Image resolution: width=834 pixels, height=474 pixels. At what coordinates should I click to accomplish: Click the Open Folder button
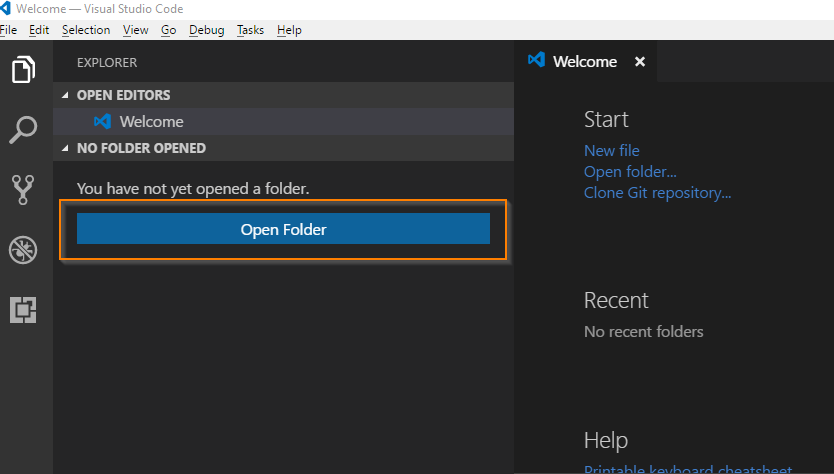tap(283, 229)
